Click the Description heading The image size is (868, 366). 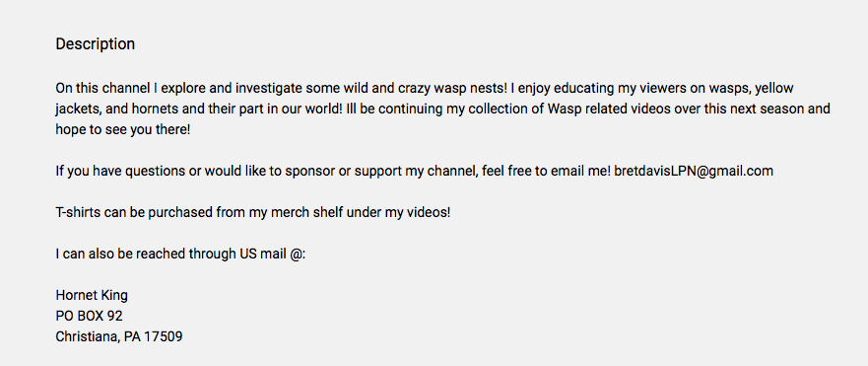(96, 44)
